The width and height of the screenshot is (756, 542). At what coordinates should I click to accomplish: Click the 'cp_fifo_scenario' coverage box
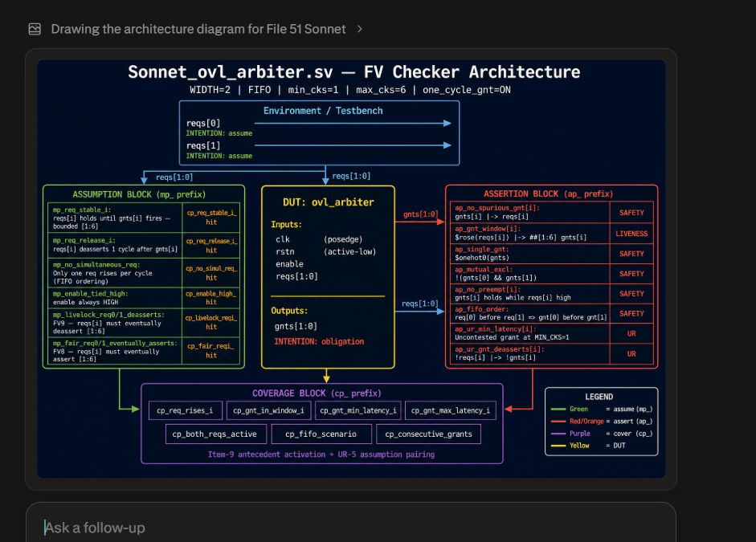[x=321, y=434]
